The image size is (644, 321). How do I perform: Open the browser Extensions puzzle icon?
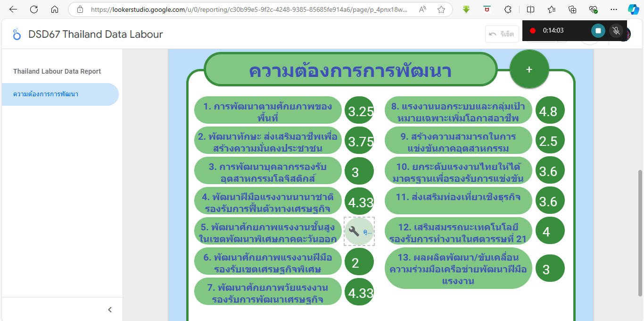pos(508,9)
